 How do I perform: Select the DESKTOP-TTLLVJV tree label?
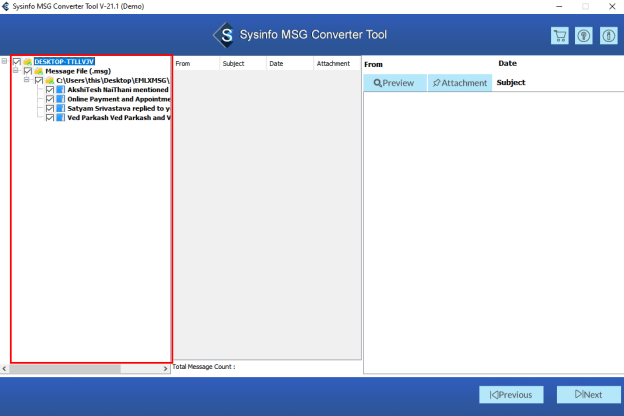point(64,62)
